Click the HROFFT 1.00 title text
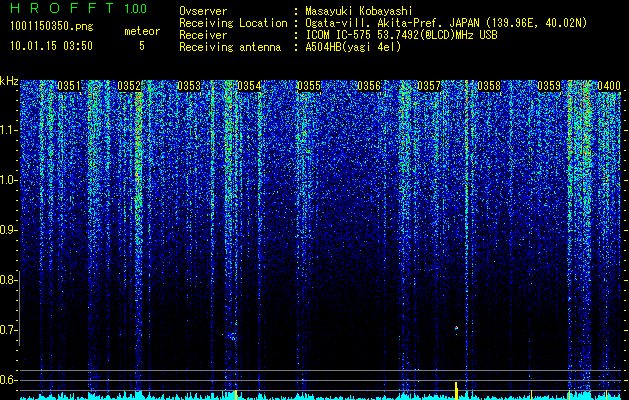Viewport: 629px width, 400px height. 79,8
